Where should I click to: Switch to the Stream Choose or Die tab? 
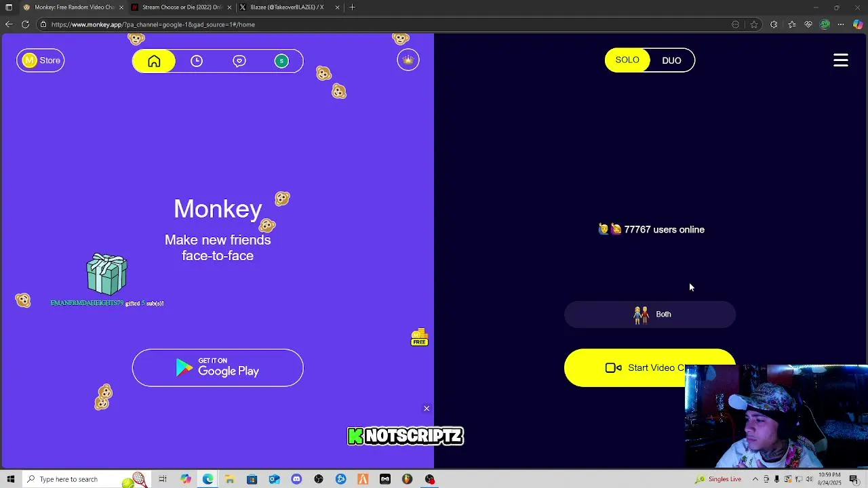(182, 7)
